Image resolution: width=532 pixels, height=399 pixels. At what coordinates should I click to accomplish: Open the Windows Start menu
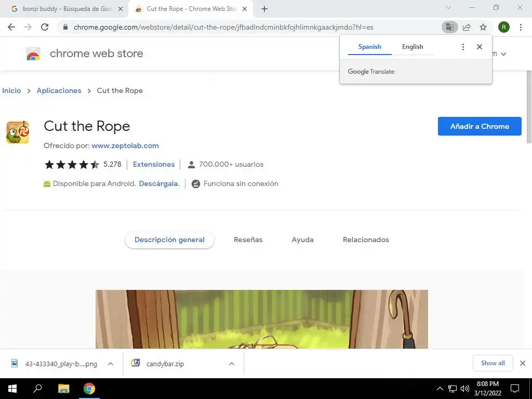(12, 389)
